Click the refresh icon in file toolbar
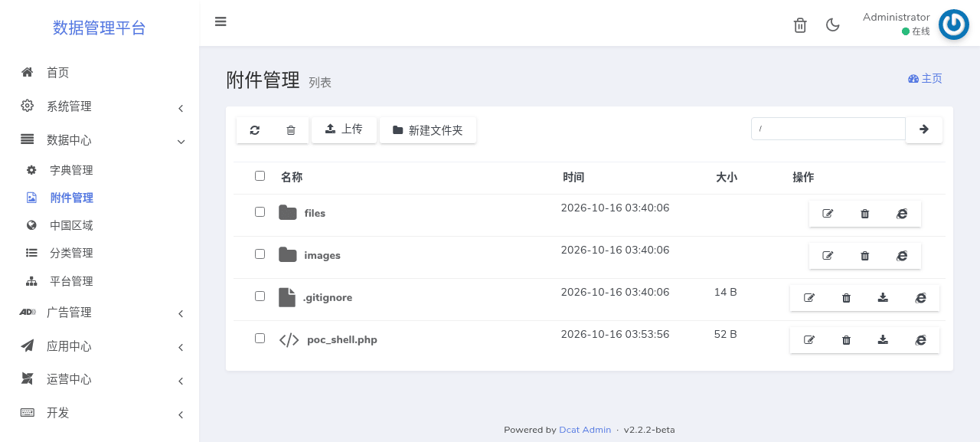Screen dimensions: 980x442 (255, 130)
